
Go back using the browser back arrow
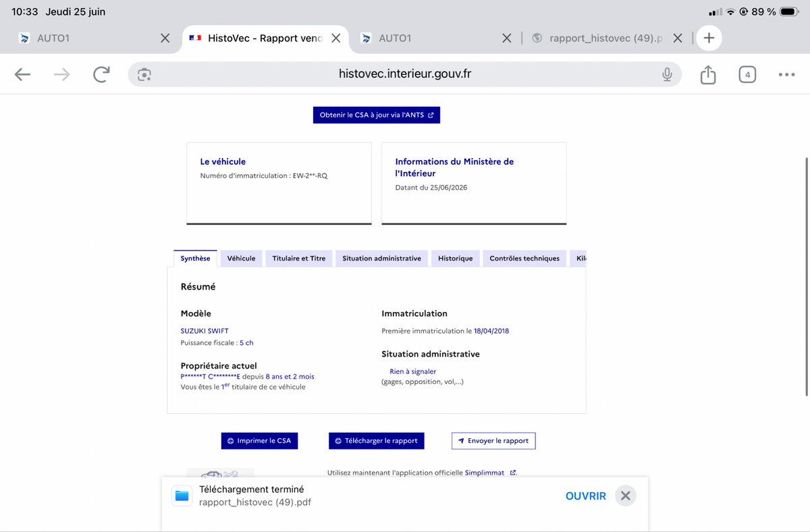(23, 74)
